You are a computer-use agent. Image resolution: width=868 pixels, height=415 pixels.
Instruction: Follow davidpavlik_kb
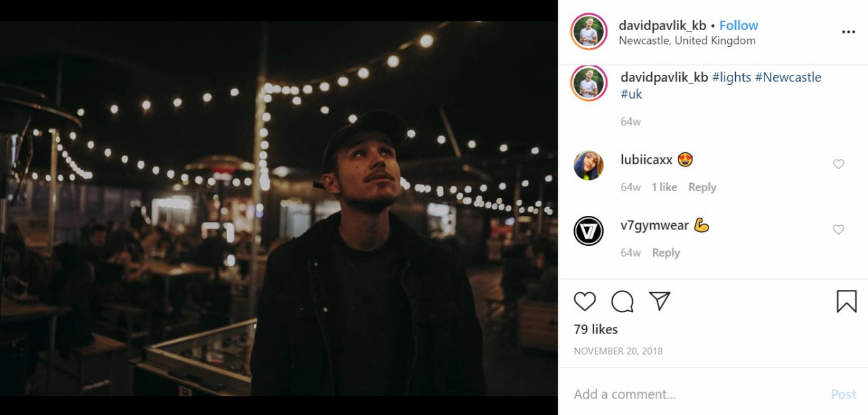pos(738,25)
